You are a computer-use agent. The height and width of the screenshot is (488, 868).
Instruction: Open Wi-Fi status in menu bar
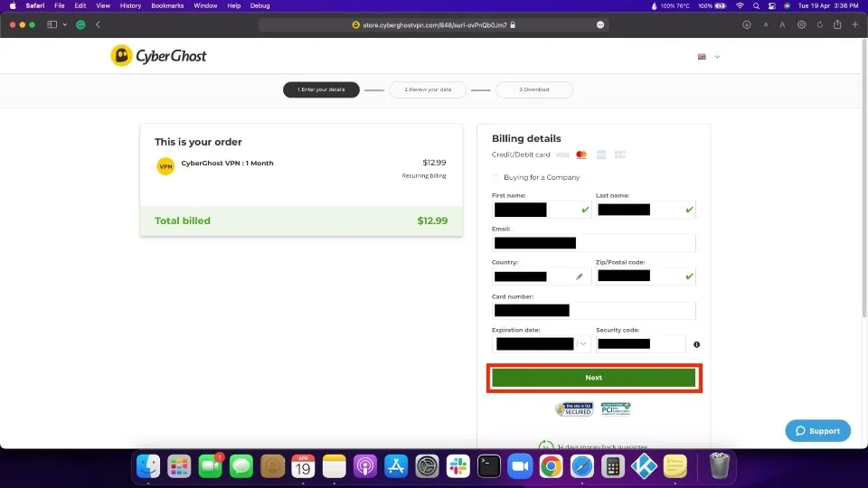(x=741, y=5)
